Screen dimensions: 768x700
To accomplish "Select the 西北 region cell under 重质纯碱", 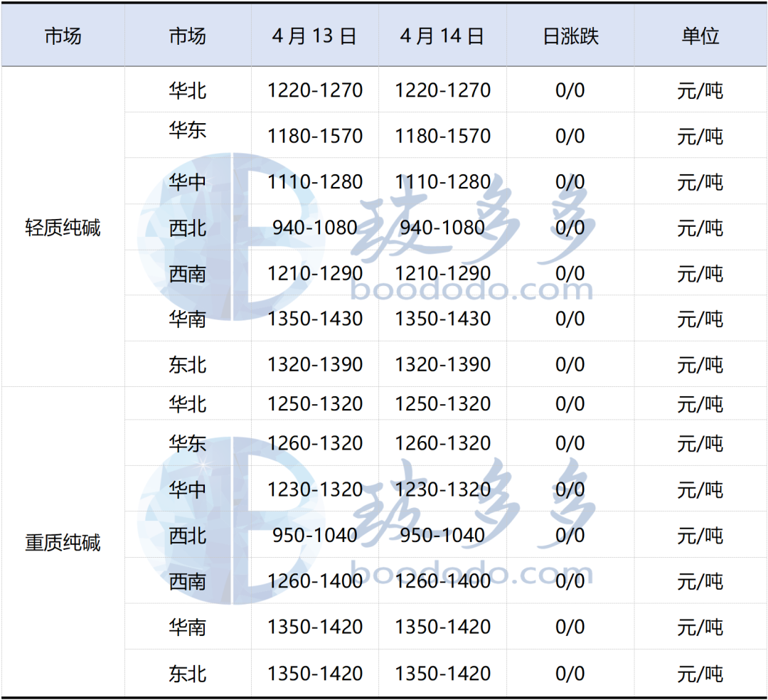I will 188,536.
